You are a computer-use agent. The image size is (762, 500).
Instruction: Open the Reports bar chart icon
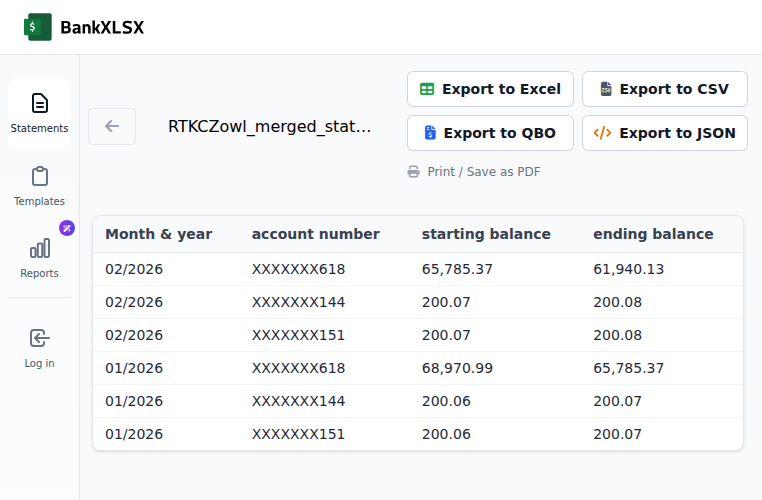pos(39,248)
